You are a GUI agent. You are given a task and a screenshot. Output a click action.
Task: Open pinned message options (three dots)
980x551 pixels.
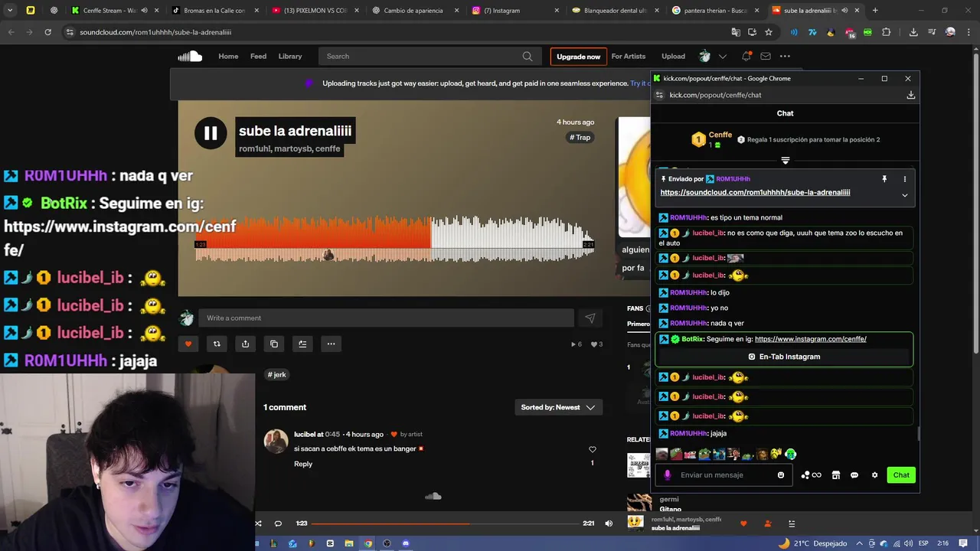point(904,179)
